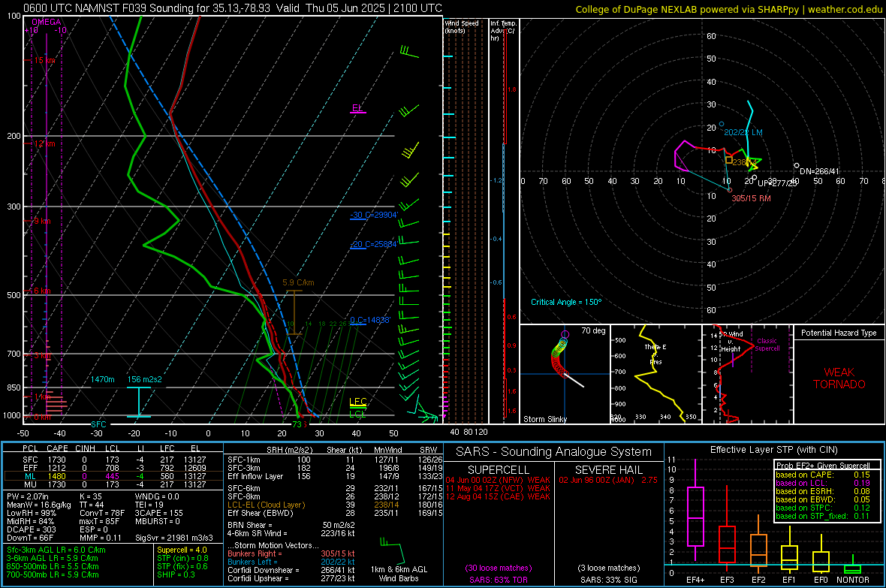Click the -20 C=25884' level label
This screenshot has width=886, height=588.
(x=374, y=244)
